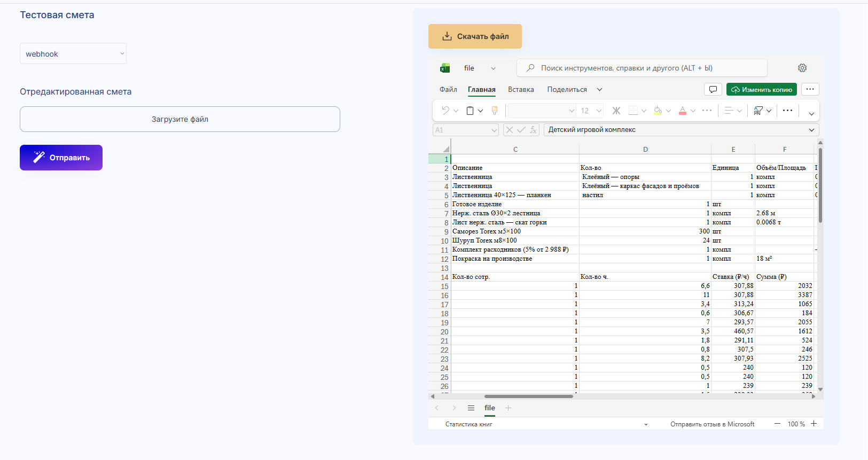This screenshot has height=460, width=868.
Task: Click the zoom in plus icon
Action: [814, 424]
